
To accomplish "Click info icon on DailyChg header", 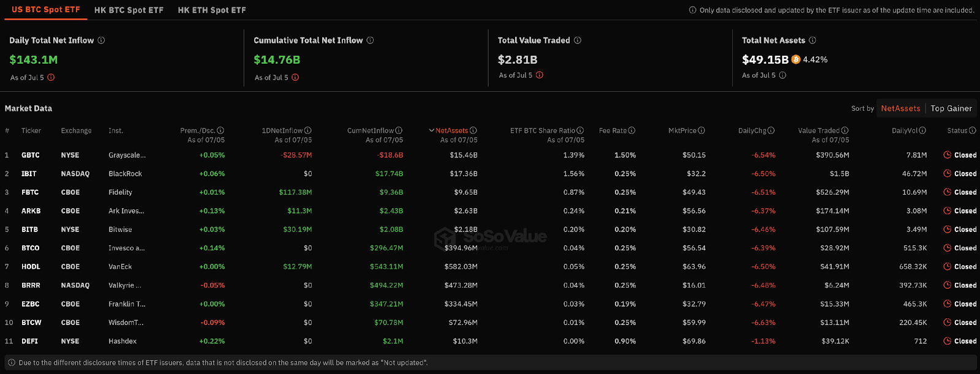I will [771, 130].
